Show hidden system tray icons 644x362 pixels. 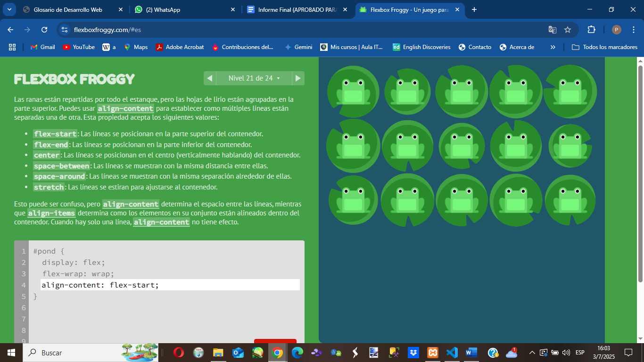pos(532,353)
